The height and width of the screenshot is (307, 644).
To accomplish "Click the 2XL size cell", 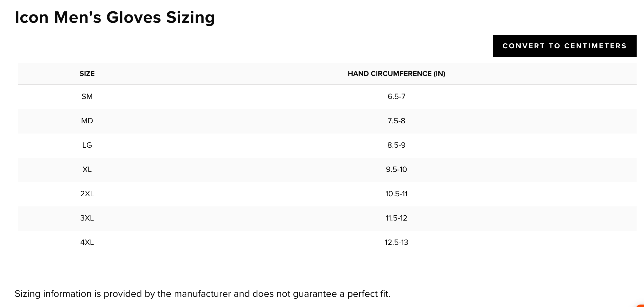I will tap(87, 194).
